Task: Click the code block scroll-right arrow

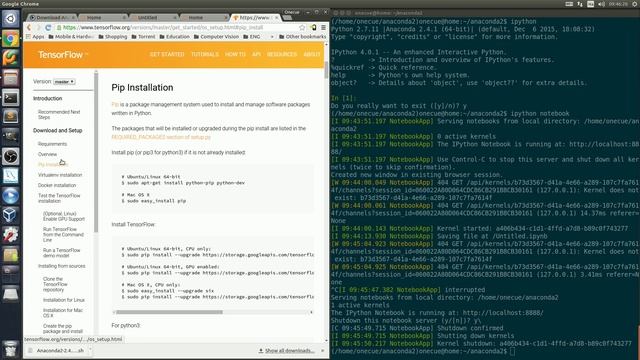Action: pos(311,312)
